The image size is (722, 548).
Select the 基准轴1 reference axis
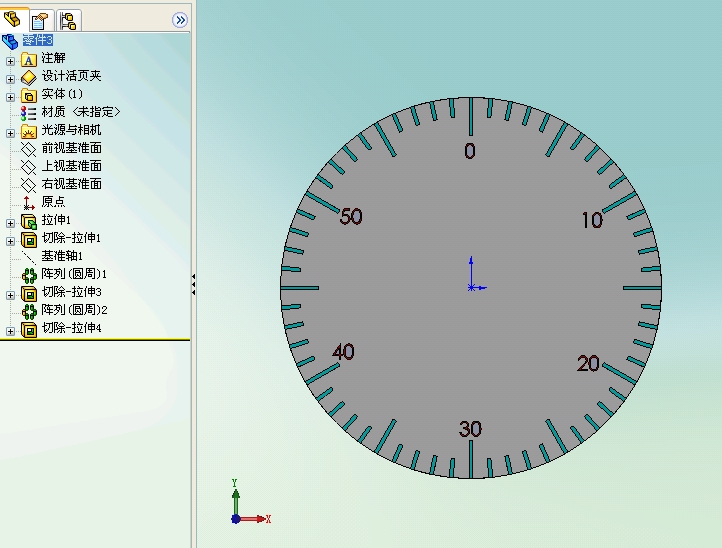tap(62, 256)
